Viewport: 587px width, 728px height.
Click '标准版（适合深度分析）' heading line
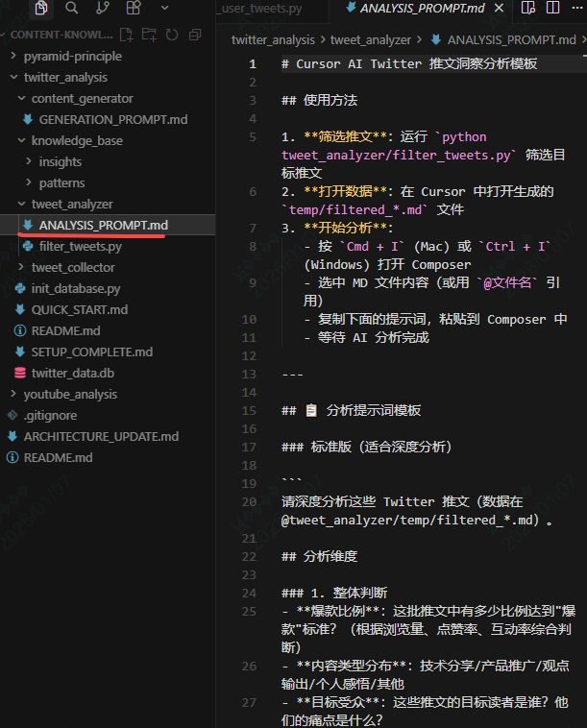(367, 448)
